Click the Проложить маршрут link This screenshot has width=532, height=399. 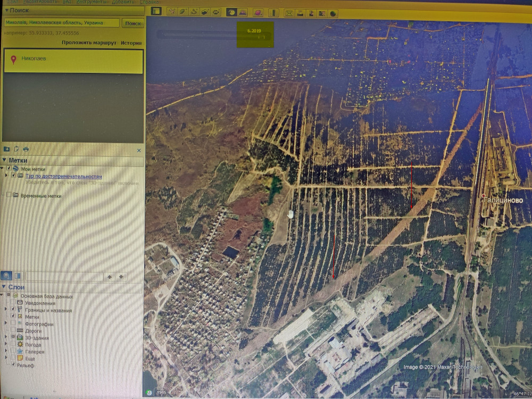89,43
